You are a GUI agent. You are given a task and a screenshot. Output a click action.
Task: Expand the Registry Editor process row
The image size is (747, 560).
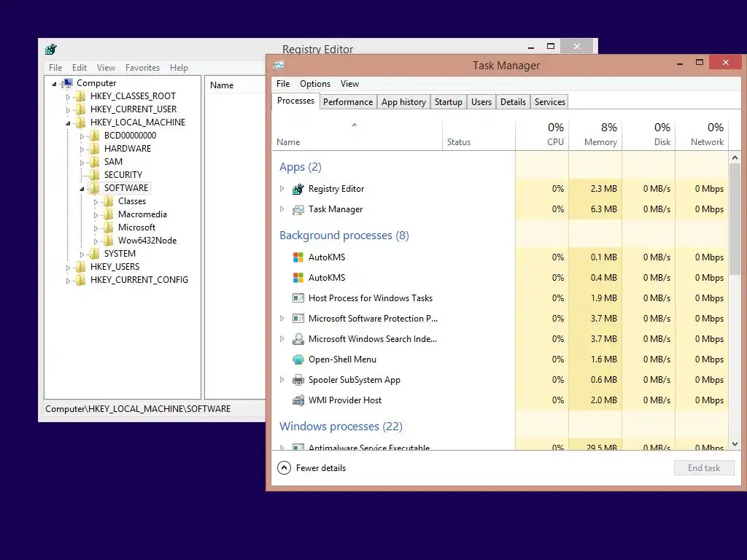(282, 189)
